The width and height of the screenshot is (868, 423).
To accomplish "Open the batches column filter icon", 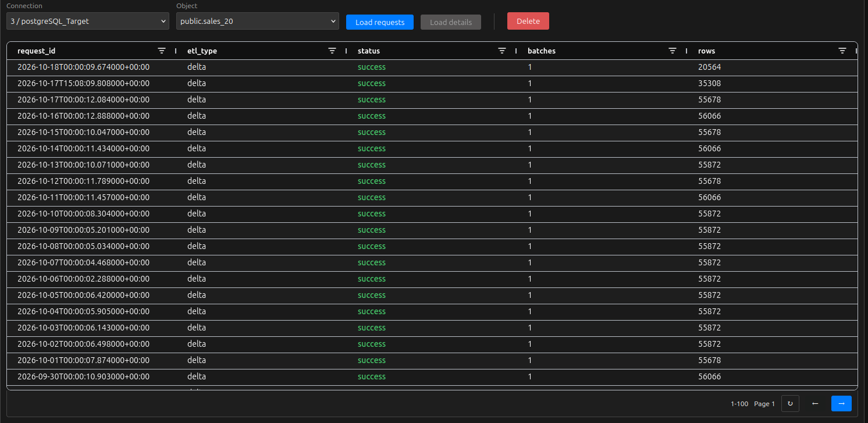I will click(673, 51).
